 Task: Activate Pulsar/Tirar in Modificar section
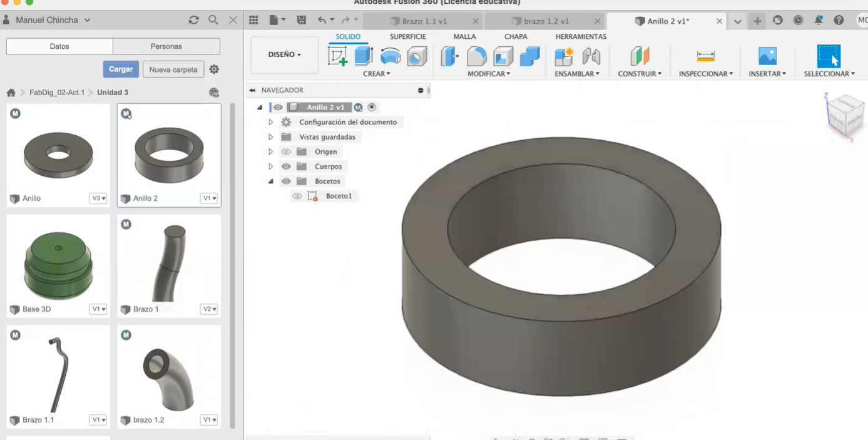coord(449,58)
